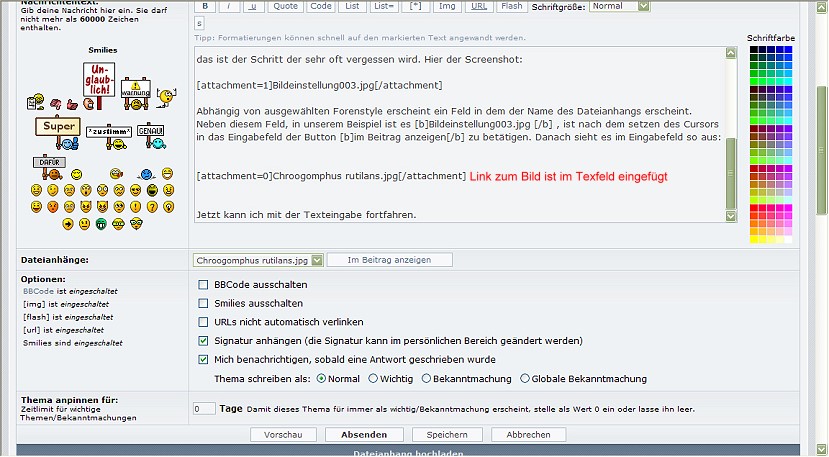Image resolution: width=829 pixels, height=457 pixels.
Task: Pick black color from Schriftfarbe palette top-left
Action: coord(753,50)
